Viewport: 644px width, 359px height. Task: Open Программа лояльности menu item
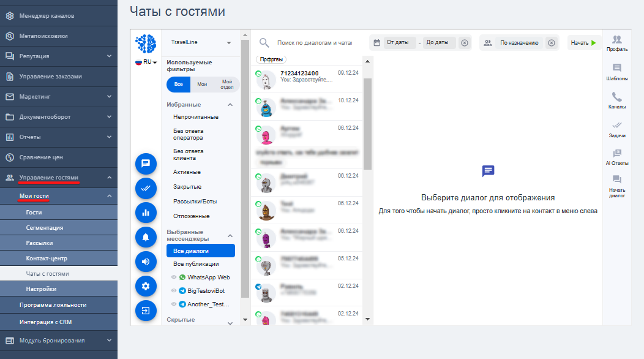(59, 305)
